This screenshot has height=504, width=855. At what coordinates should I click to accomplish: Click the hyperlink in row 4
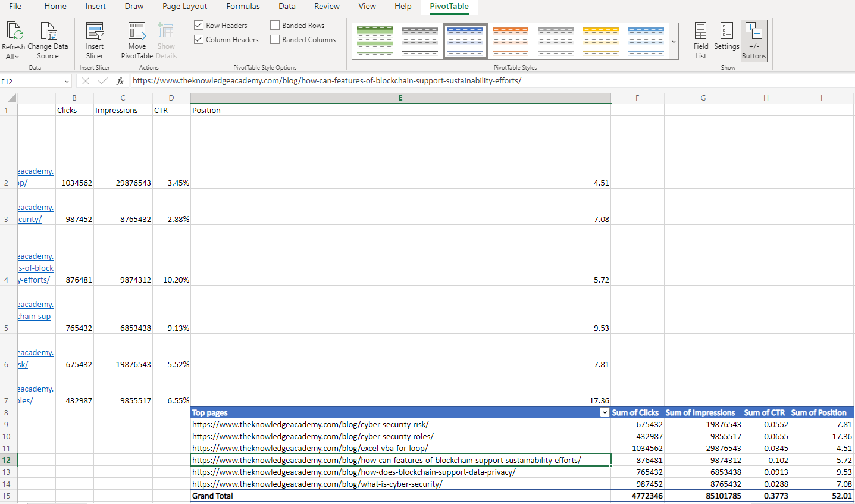tap(36, 268)
